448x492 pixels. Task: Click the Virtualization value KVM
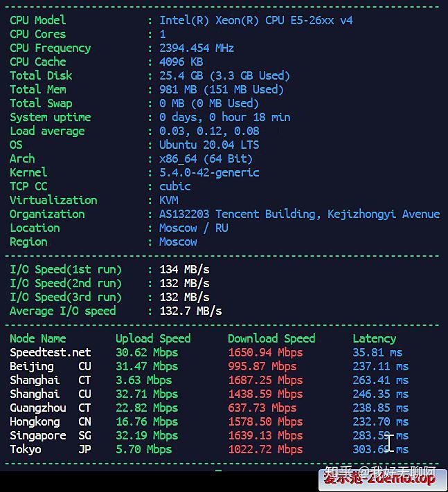tap(169, 200)
